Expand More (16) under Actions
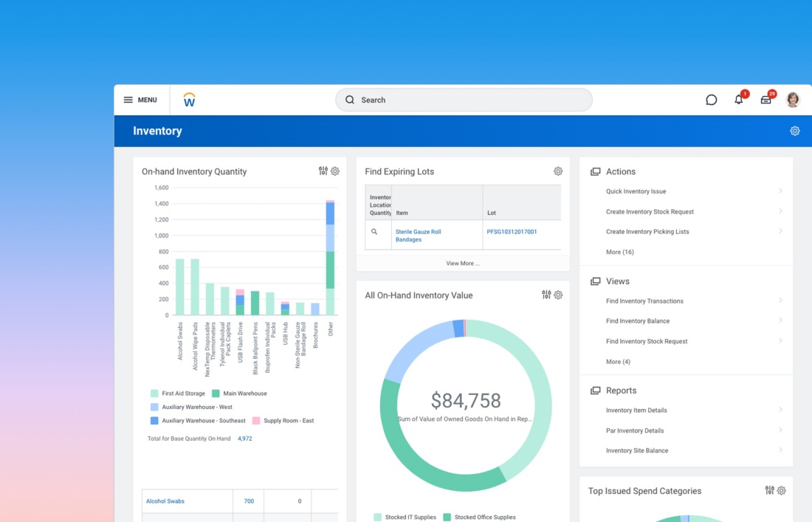 (619, 252)
